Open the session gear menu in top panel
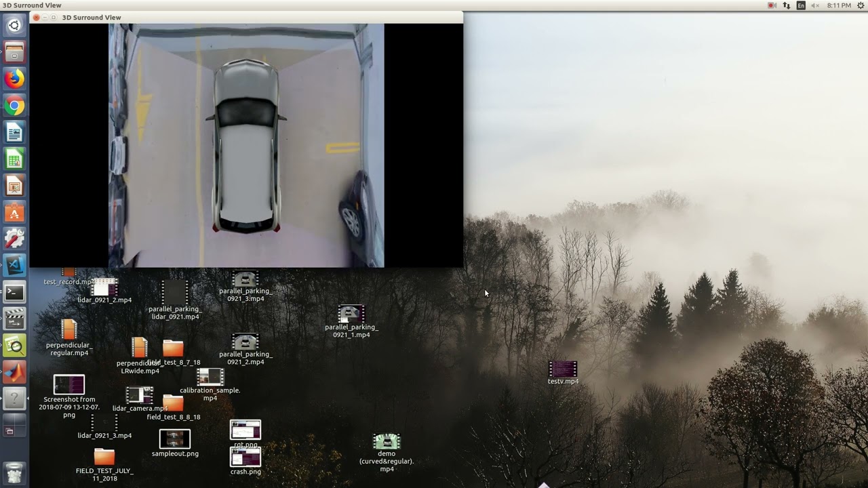The height and width of the screenshot is (488, 868). click(x=861, y=5)
